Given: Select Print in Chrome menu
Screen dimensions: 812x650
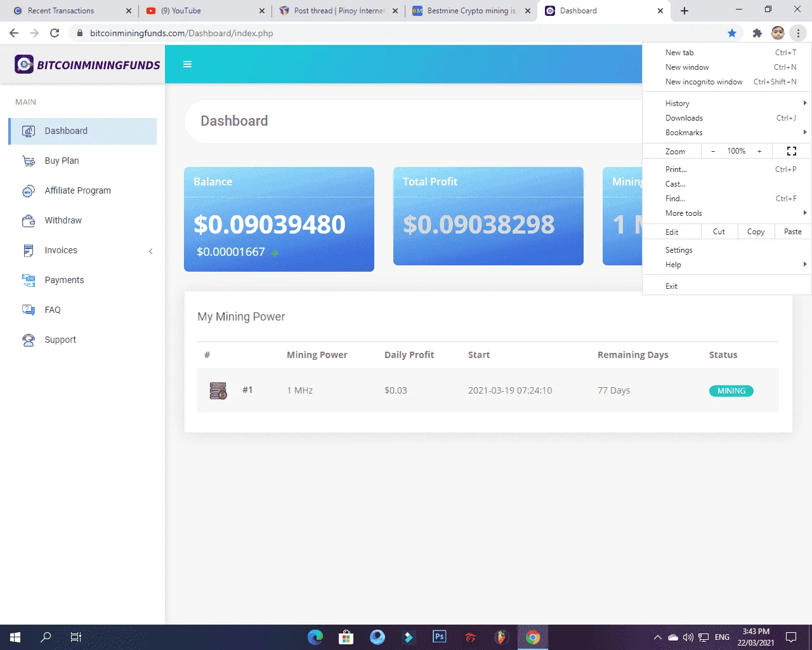Looking at the screenshot, I should click(x=727, y=169).
